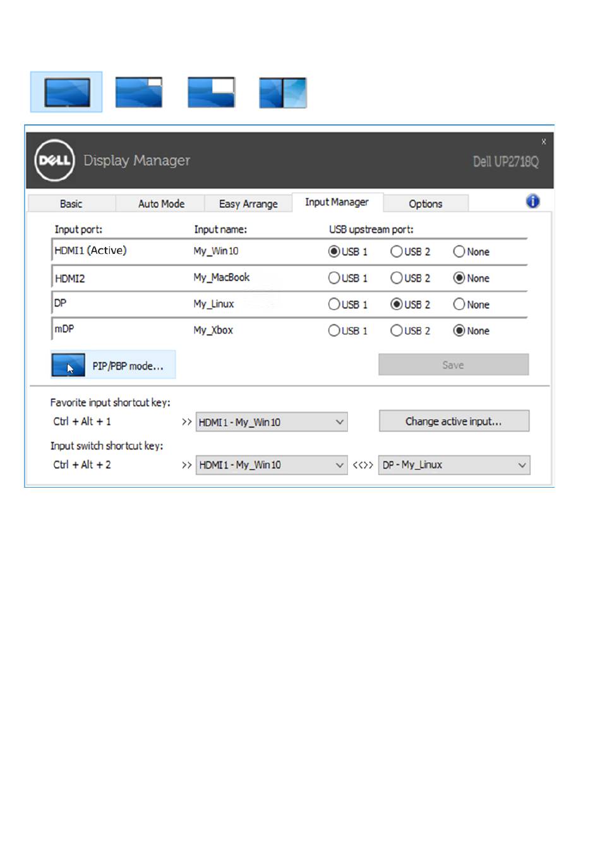Select USB 2 for mDP input
The image size is (600, 868).
click(x=396, y=330)
